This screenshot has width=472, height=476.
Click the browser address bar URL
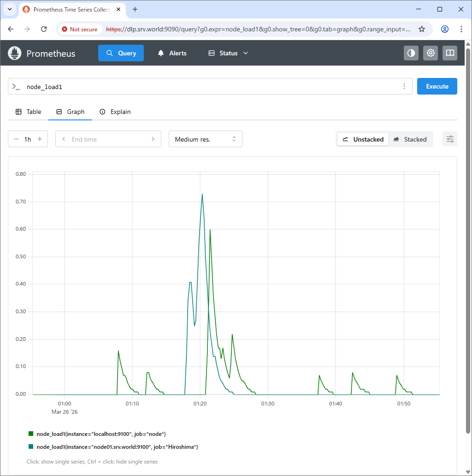point(258,29)
